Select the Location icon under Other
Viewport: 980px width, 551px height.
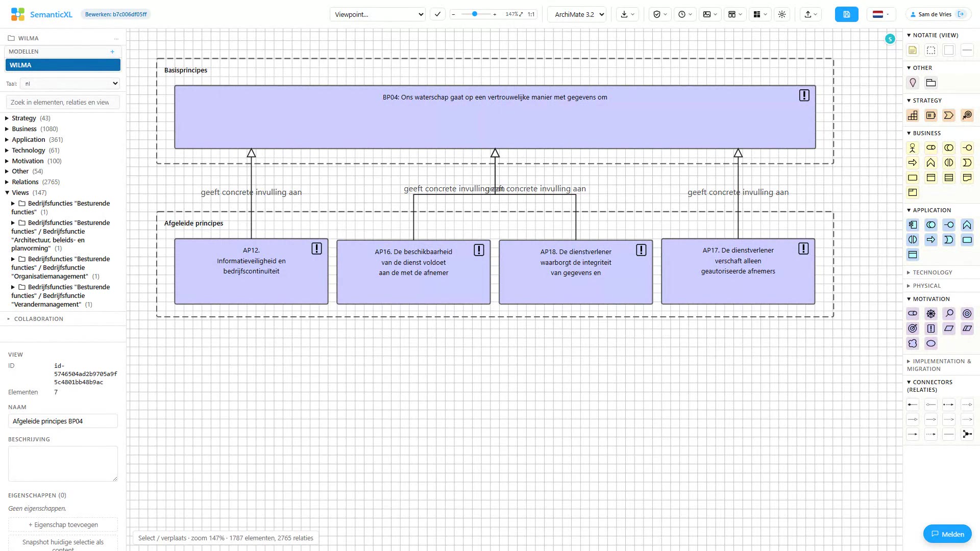(913, 83)
